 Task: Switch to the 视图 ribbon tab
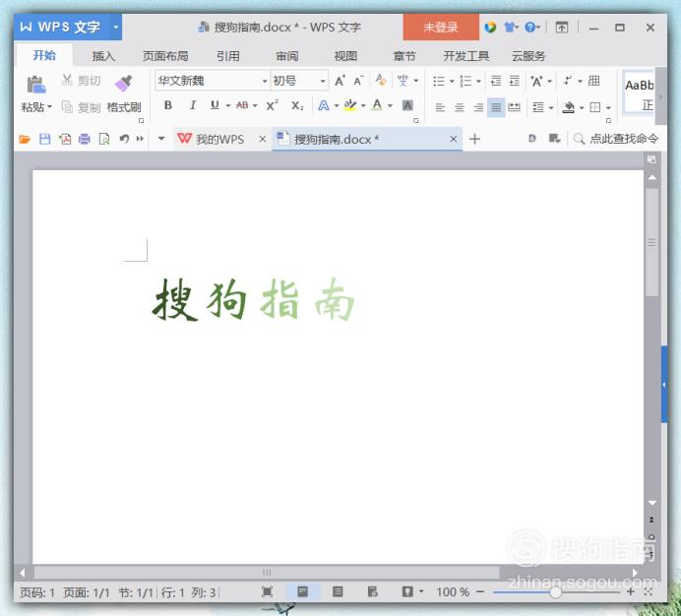(345, 56)
